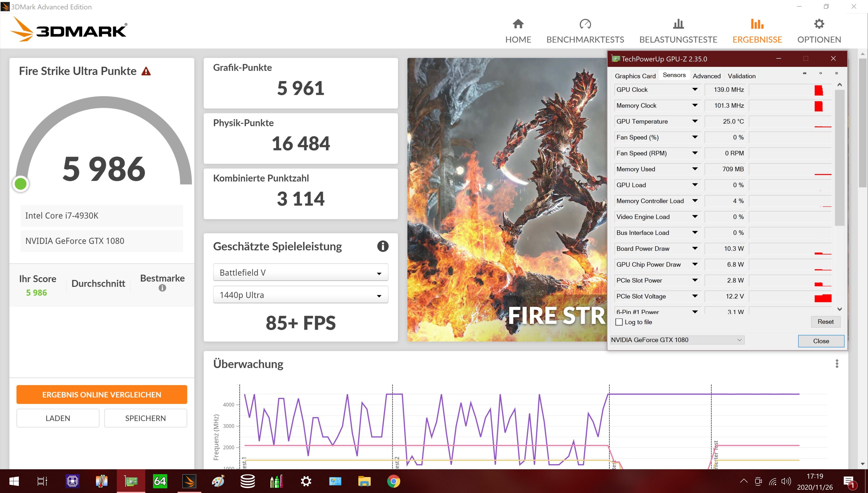Open Windows Settings from taskbar
868x493 pixels.
point(306,481)
